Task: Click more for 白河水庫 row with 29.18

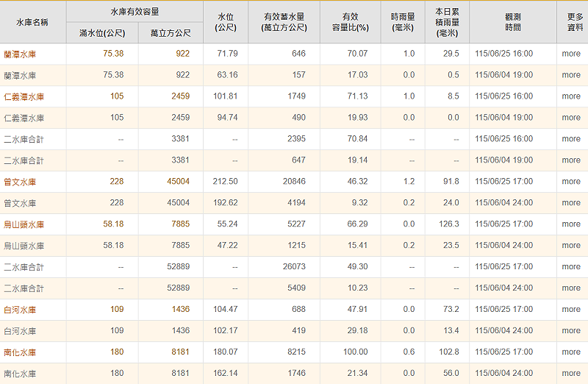Action: (571, 331)
